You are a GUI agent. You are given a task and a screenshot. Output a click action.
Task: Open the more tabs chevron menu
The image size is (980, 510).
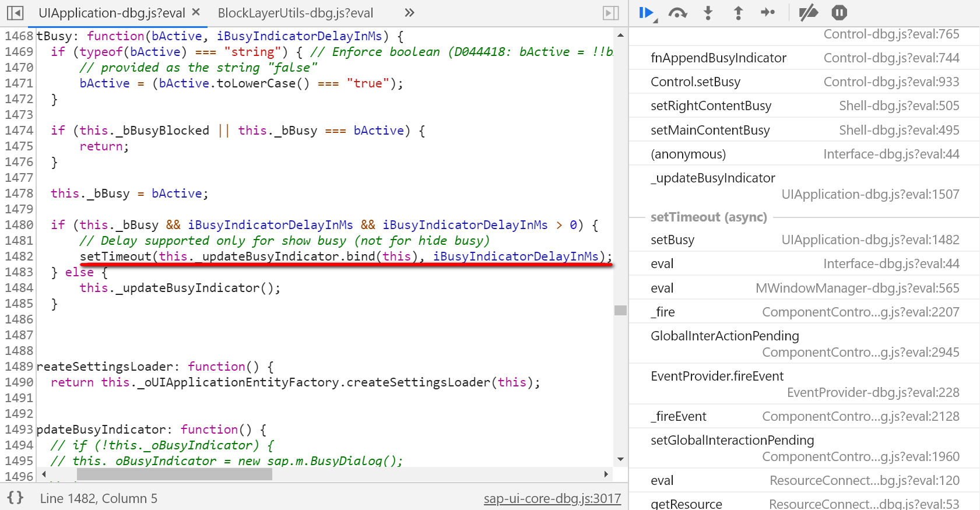[x=409, y=13]
